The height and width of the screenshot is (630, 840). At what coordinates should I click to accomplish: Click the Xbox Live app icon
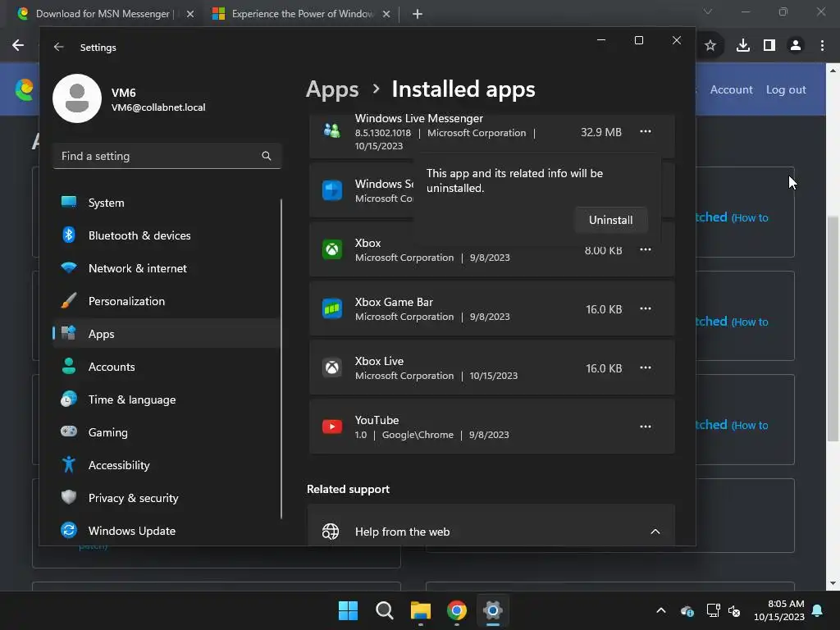pos(332,367)
